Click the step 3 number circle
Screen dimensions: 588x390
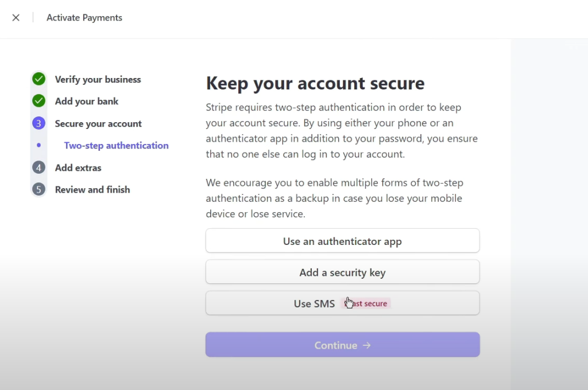coord(38,123)
